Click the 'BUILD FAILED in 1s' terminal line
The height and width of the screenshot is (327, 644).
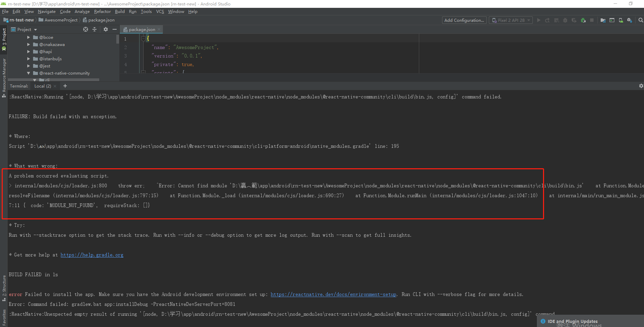point(33,275)
